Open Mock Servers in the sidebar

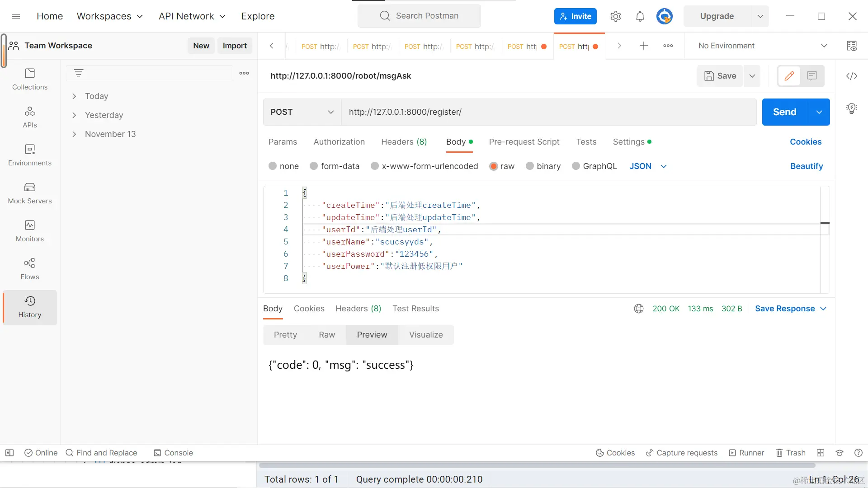[x=30, y=193]
